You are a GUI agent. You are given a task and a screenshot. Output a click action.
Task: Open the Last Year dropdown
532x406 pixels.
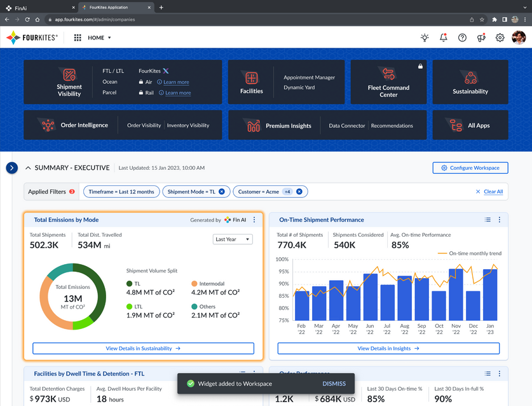point(233,239)
